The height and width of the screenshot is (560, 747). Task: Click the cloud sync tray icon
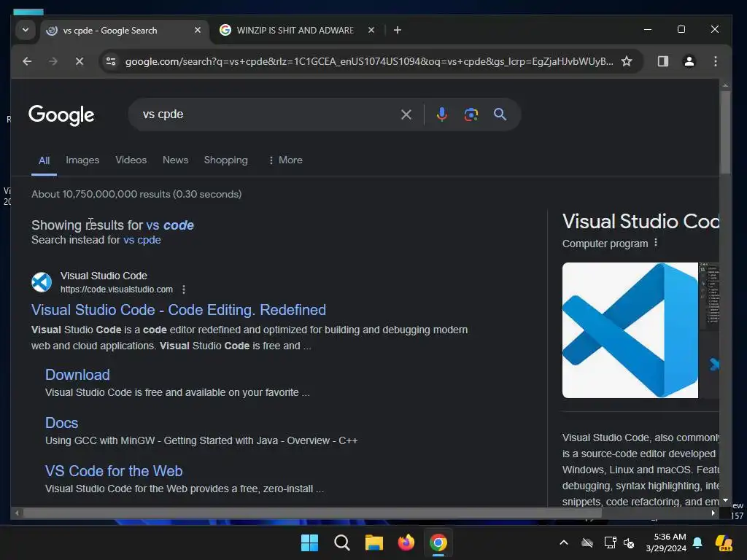[587, 542]
